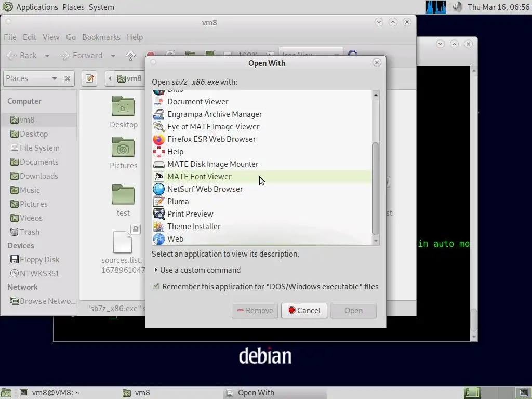Select the sources.list file icon
Screen dimensions: 532x399
[x=123, y=242]
